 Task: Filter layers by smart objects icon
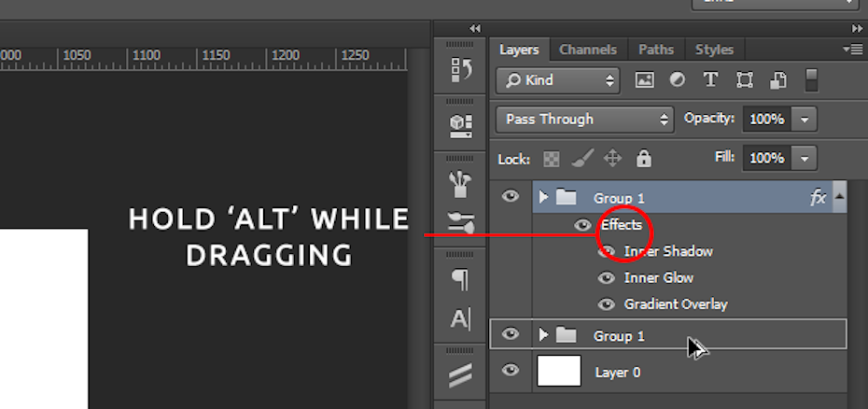point(777,80)
